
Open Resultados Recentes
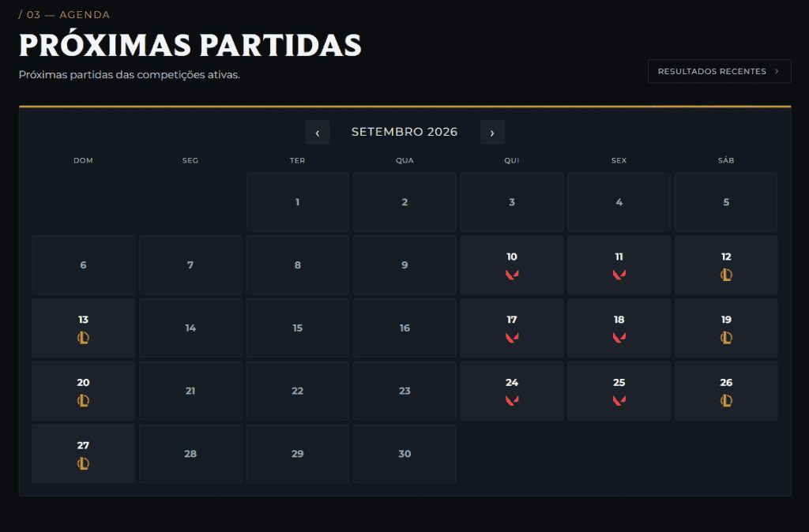(719, 71)
